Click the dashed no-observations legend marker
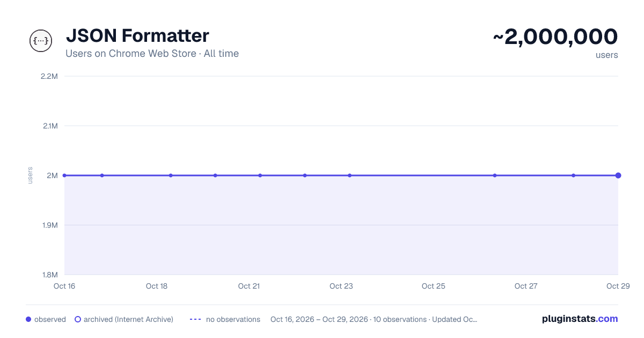Viewport: 644px width, 338px height. tap(195, 319)
